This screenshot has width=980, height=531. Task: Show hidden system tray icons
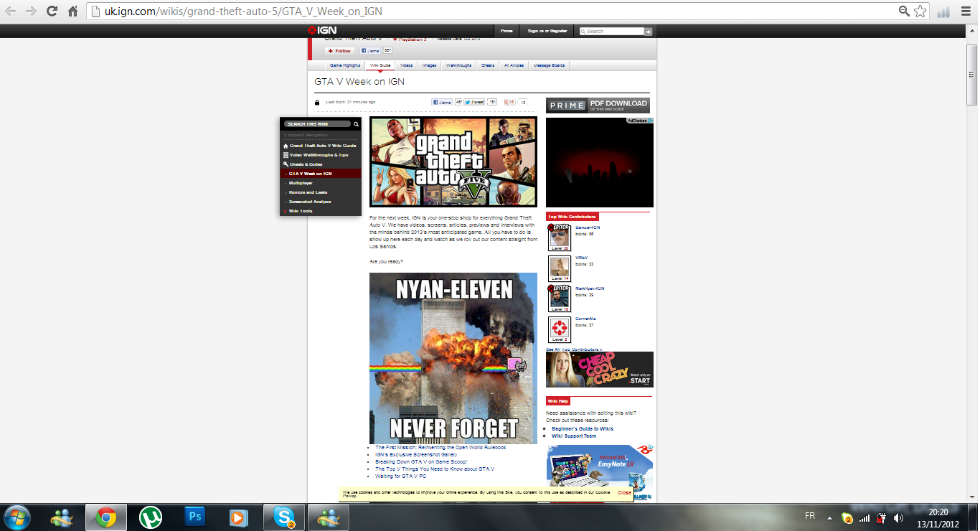point(830,517)
